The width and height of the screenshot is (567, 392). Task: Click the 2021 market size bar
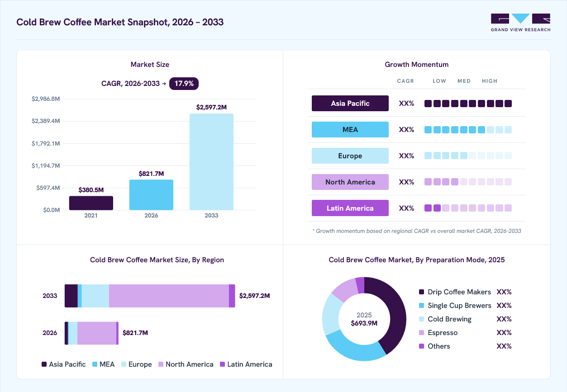(x=91, y=203)
